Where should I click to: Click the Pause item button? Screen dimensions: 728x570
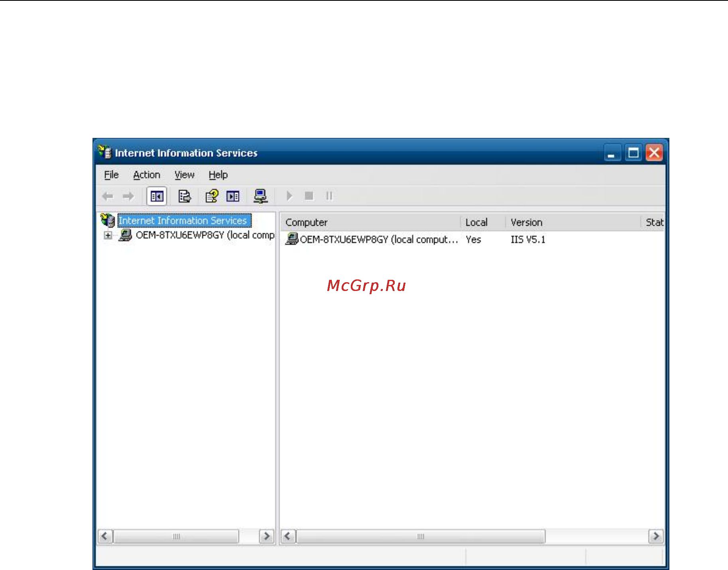(329, 196)
